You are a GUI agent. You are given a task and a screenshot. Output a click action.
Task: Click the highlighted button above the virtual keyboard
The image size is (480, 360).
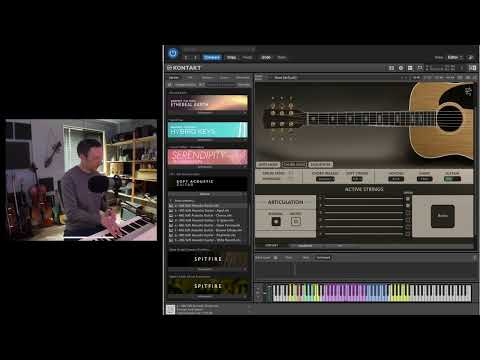point(323,258)
